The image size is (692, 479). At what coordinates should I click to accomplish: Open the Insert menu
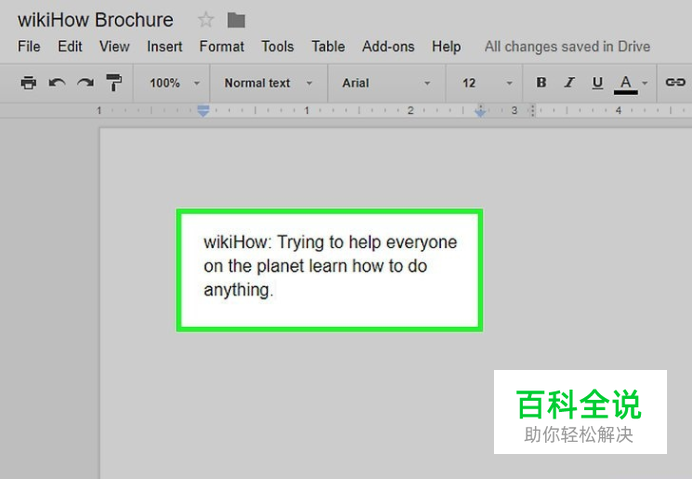coord(164,46)
